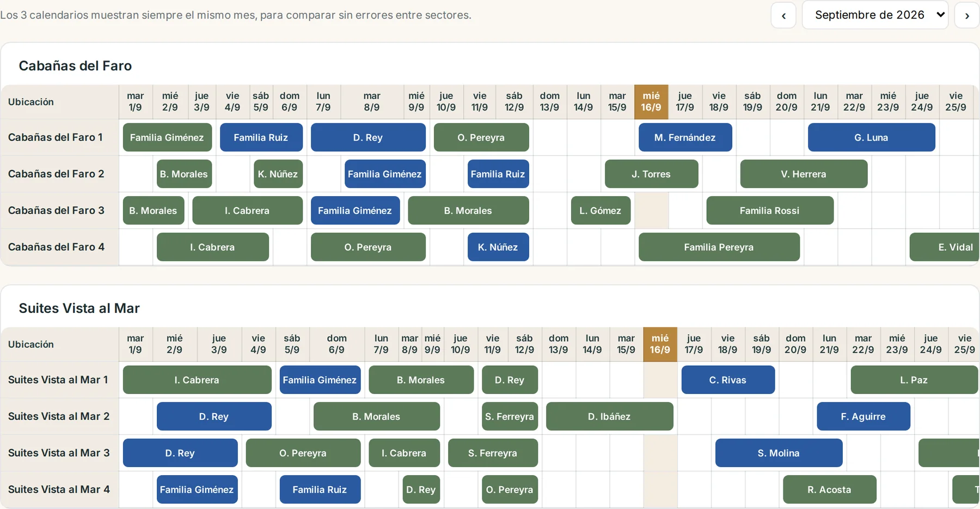
Task: Open O. Pereyra booking in Cabañas del Faro 1
Action: click(x=481, y=137)
